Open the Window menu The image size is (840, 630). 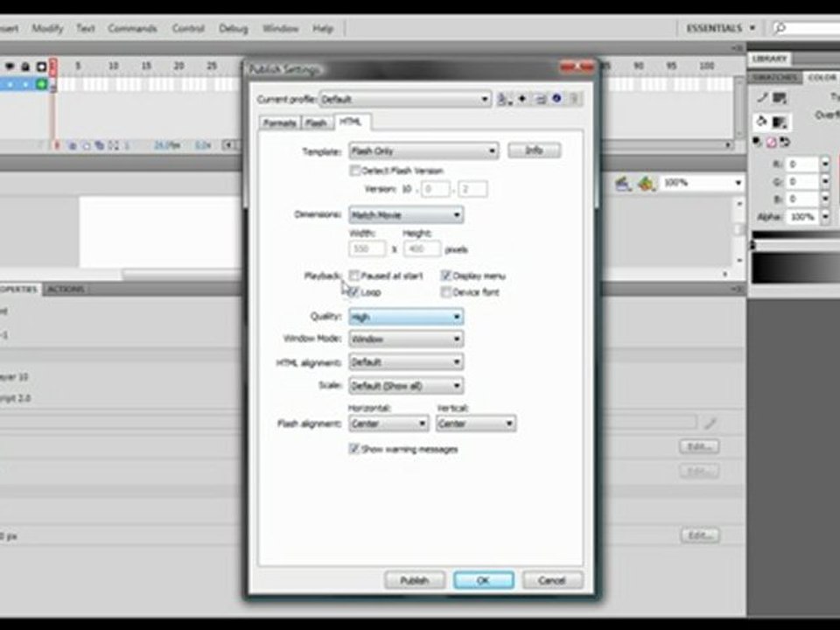(280, 28)
